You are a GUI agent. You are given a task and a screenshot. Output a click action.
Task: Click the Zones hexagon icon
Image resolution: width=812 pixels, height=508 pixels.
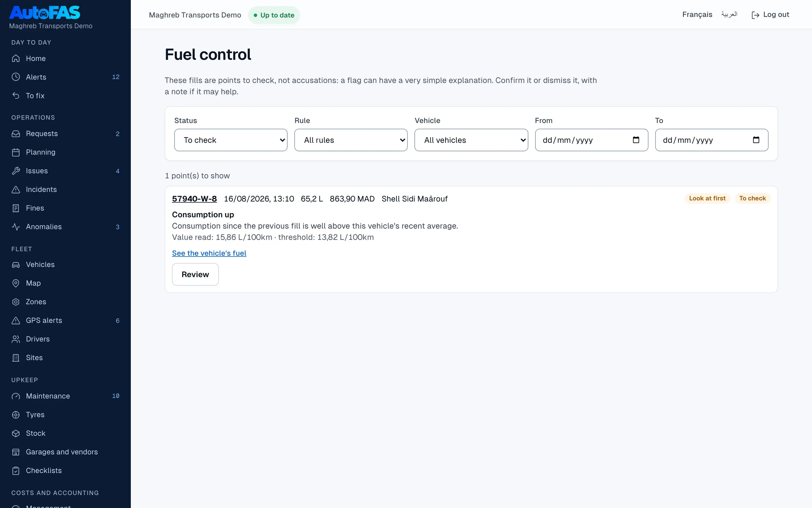pyautogui.click(x=16, y=302)
